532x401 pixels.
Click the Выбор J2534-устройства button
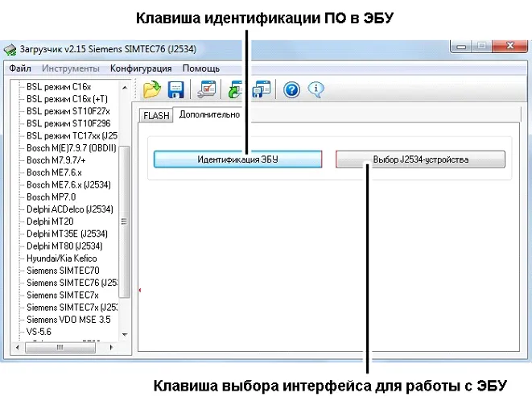[x=420, y=159]
